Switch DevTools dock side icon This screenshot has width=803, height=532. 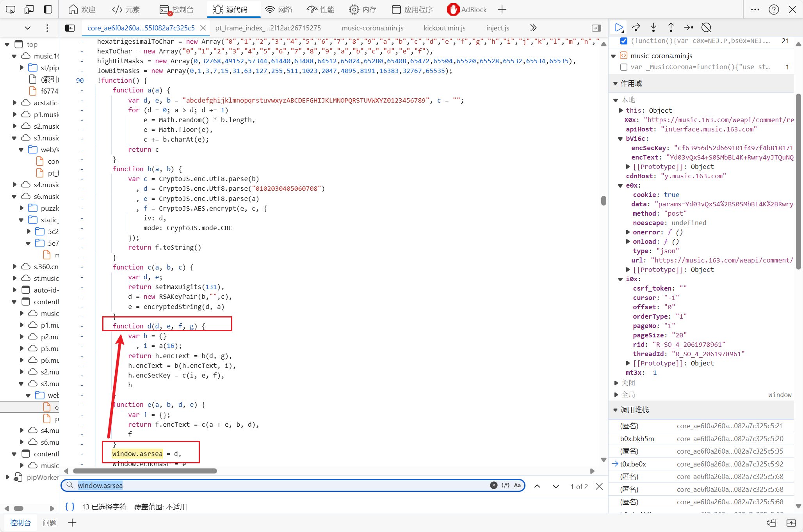point(48,9)
